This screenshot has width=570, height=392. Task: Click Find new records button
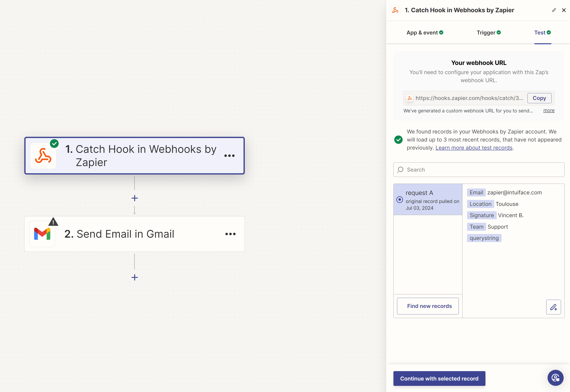(428, 306)
